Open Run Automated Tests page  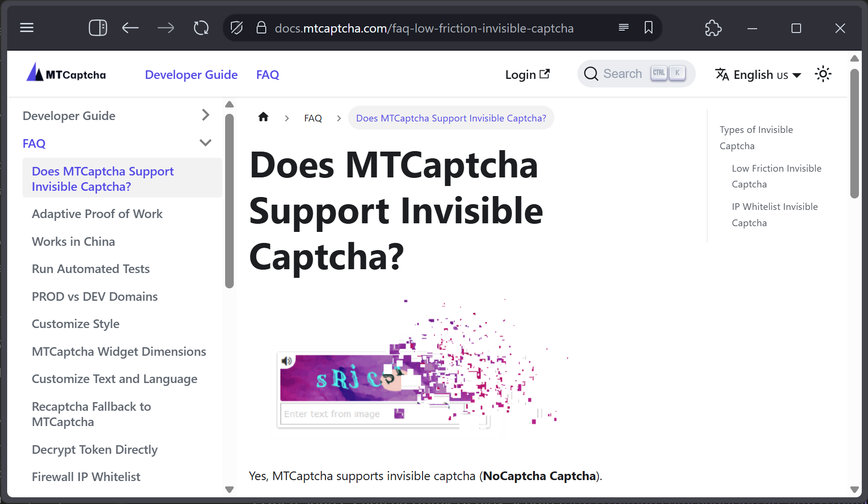tap(91, 269)
